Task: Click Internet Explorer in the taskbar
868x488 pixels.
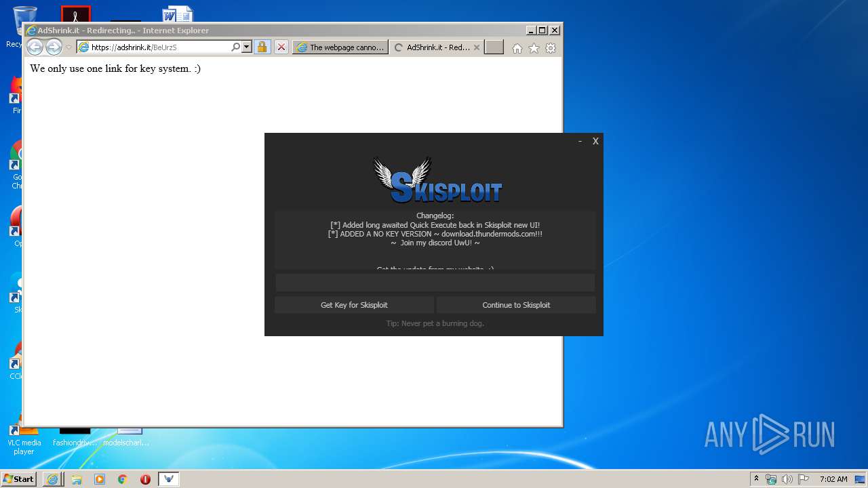Action: (52, 479)
